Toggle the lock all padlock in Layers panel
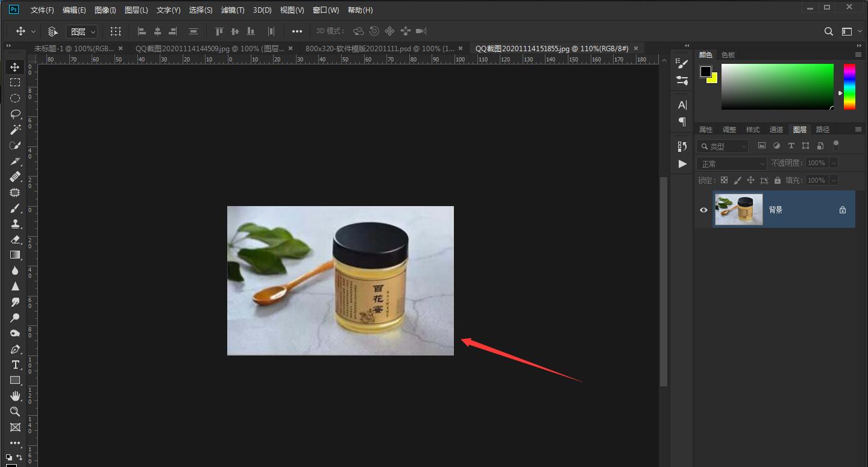The height and width of the screenshot is (467, 868). (x=777, y=180)
